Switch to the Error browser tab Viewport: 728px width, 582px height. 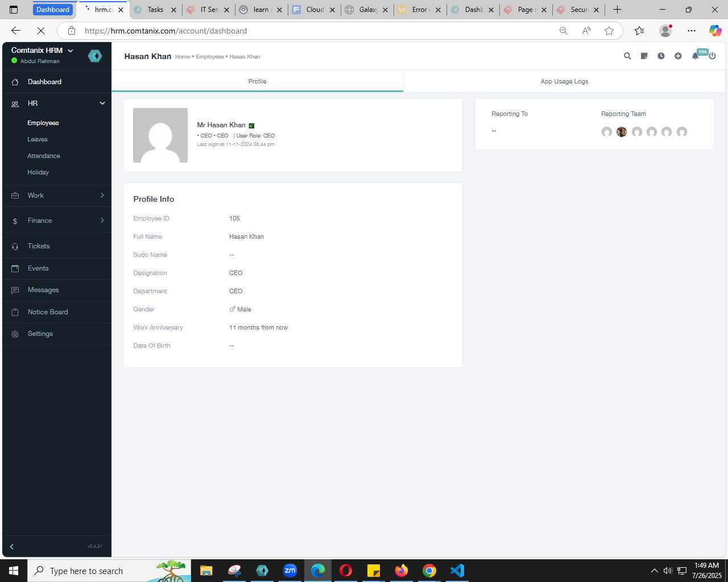coord(420,10)
